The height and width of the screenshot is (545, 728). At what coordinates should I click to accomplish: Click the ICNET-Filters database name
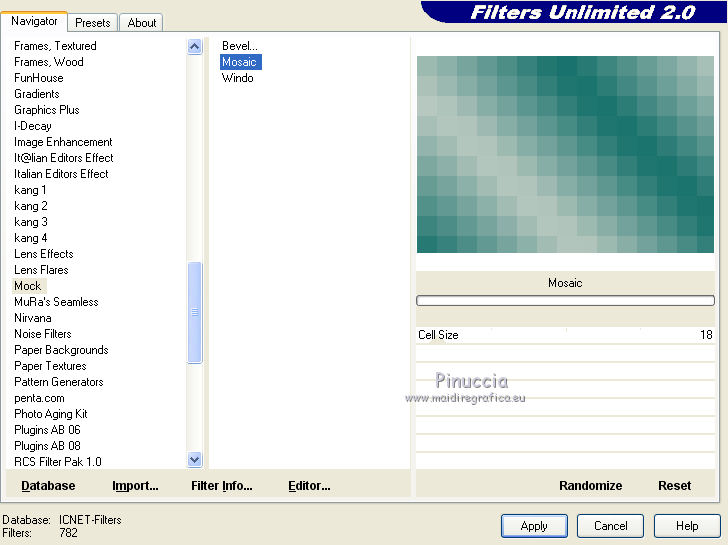pos(90,520)
